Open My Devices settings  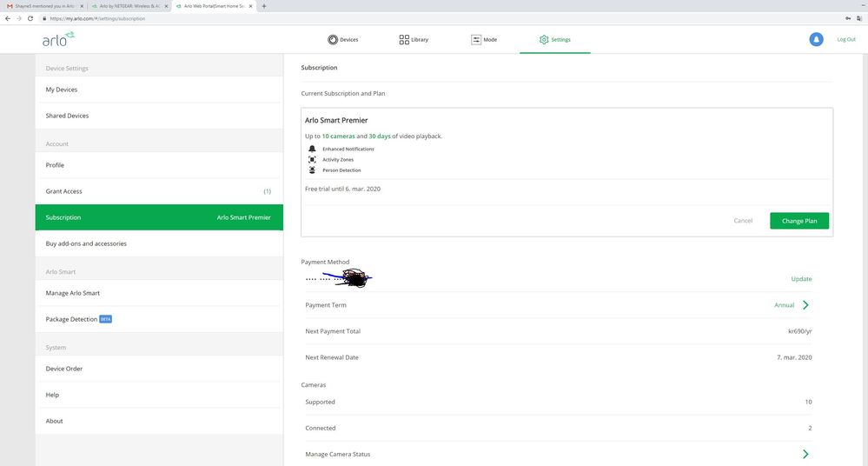(x=159, y=90)
